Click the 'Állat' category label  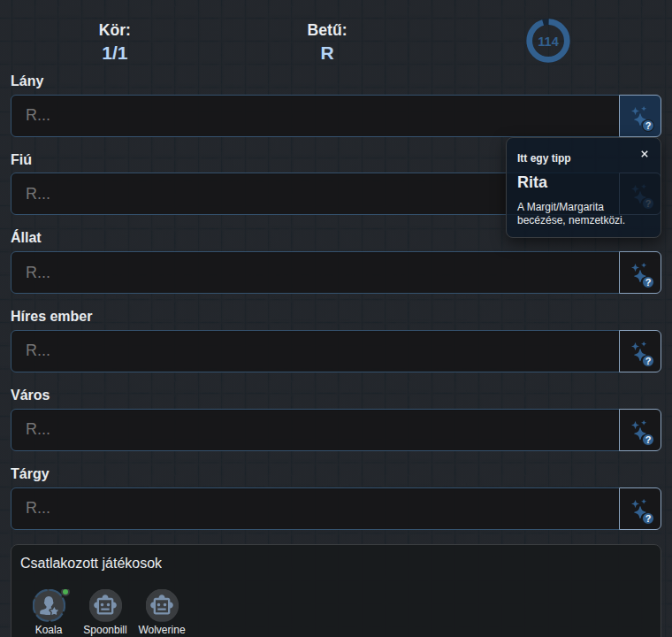click(x=27, y=238)
